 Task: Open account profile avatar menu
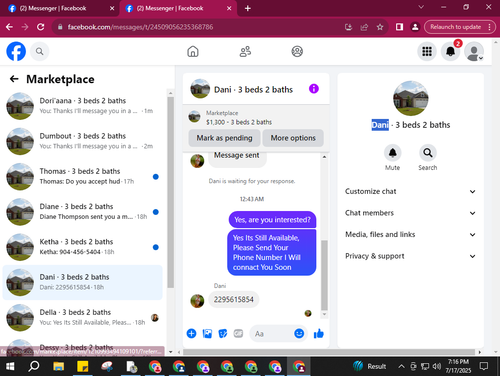(x=474, y=51)
